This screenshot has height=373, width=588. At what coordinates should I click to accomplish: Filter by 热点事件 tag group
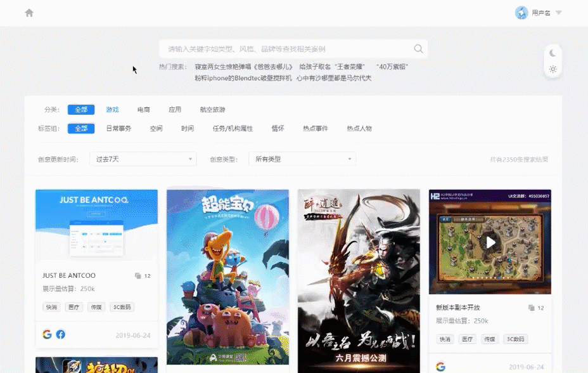point(316,128)
